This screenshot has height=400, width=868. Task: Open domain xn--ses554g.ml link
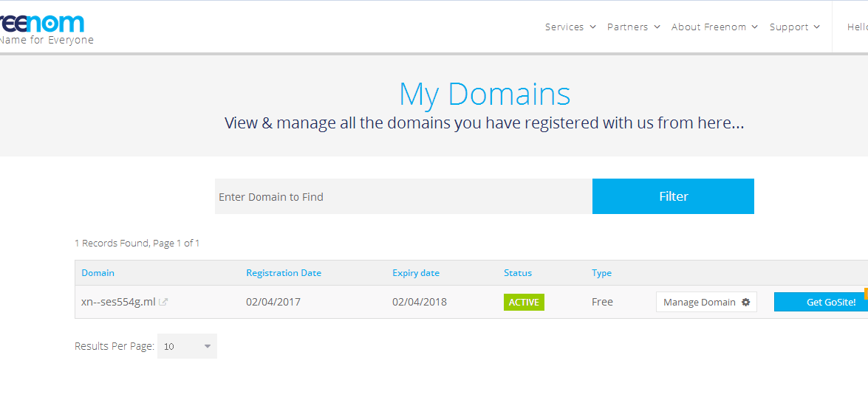click(x=118, y=302)
